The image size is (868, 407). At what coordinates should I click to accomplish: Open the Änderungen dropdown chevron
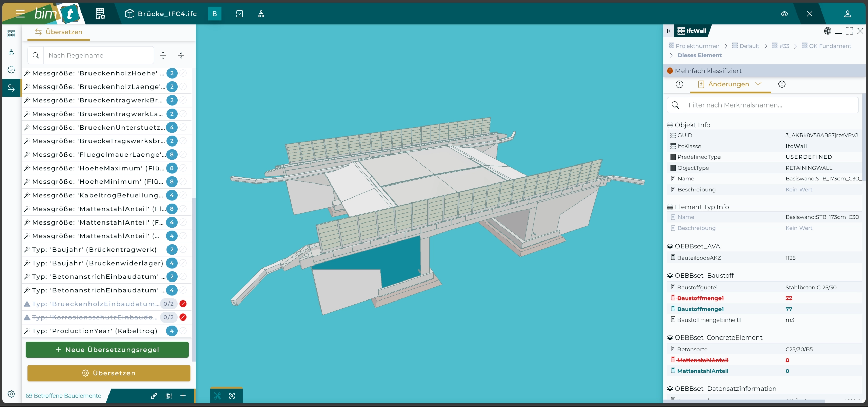[758, 84]
